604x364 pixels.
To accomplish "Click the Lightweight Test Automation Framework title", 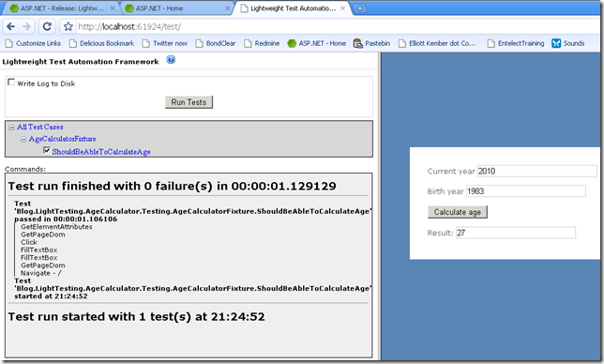I will point(81,62).
